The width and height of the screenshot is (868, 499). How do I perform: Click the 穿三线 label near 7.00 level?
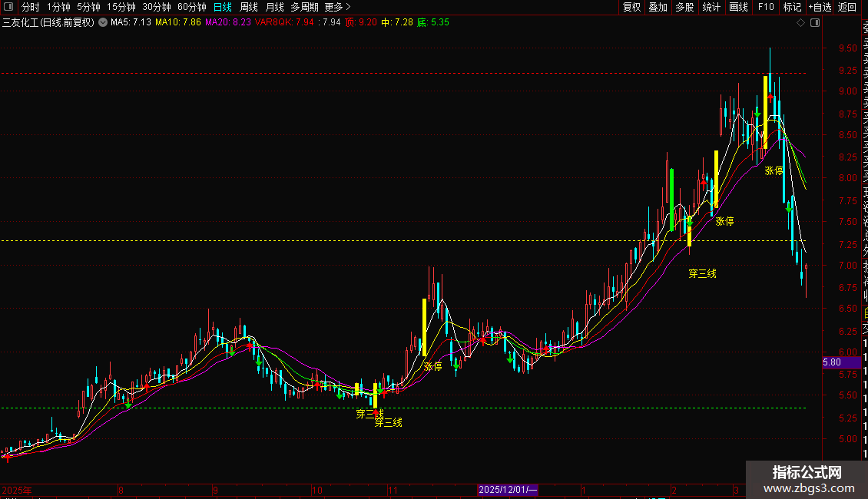pos(703,273)
